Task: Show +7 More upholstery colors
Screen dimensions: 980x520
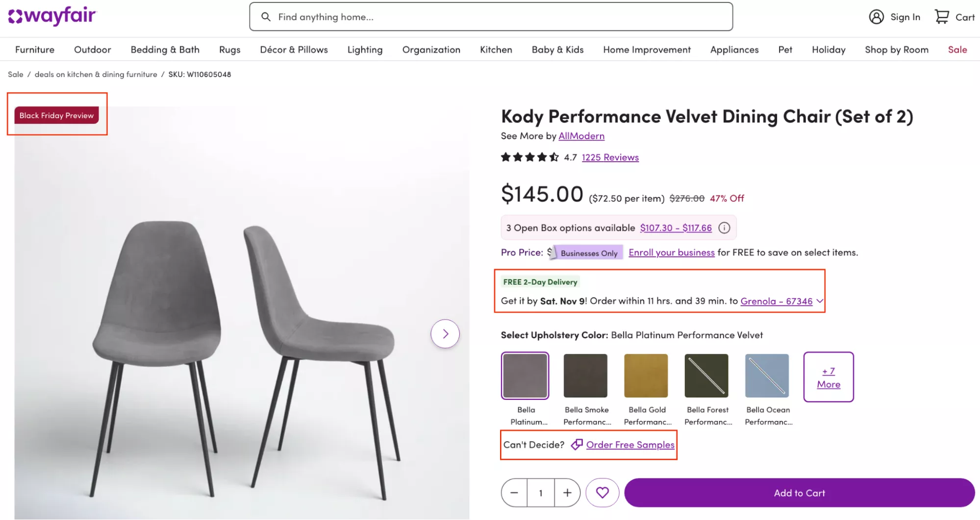Action: pyautogui.click(x=829, y=377)
